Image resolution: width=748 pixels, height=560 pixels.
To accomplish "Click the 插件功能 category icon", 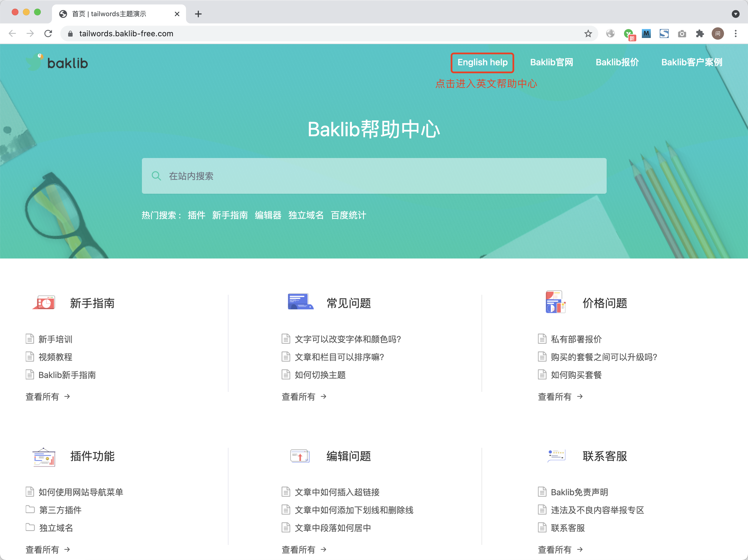I will (44, 457).
